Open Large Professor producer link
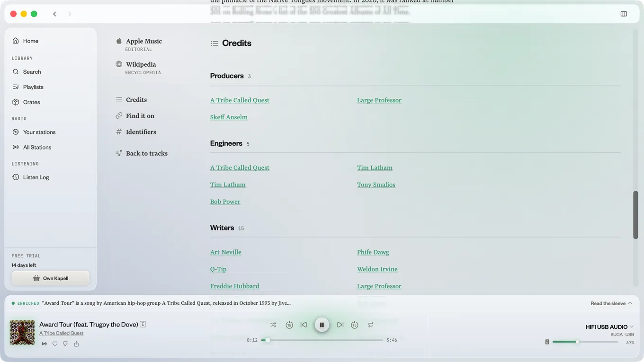 tap(379, 100)
